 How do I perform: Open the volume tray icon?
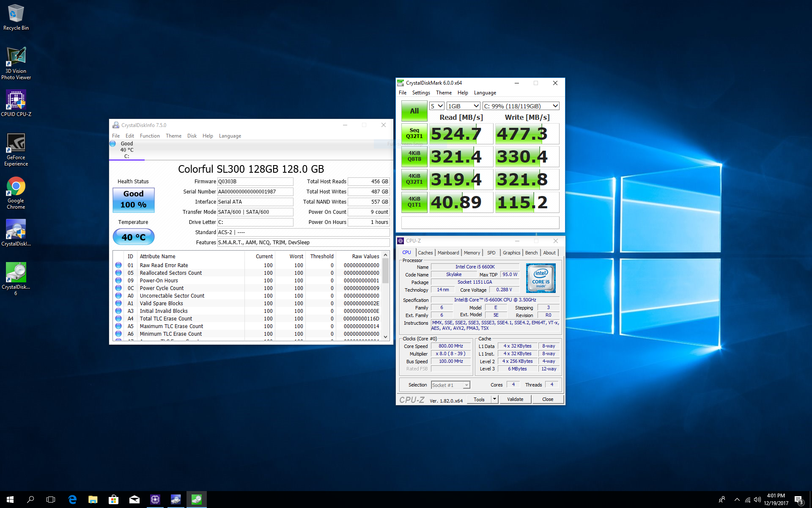point(757,500)
